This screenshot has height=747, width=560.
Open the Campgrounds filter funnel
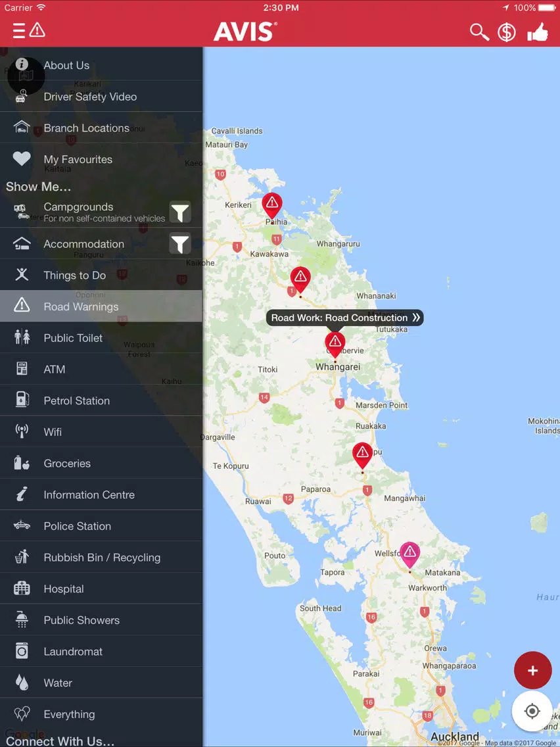click(x=180, y=212)
